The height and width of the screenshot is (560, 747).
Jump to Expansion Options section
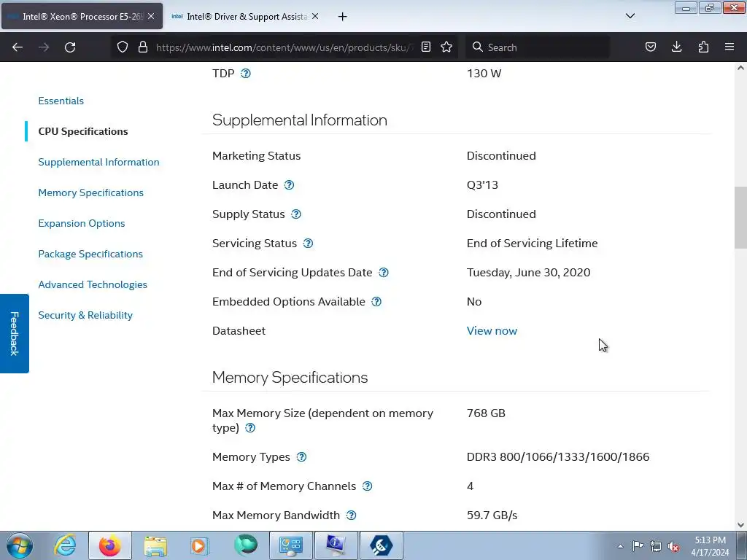click(82, 223)
